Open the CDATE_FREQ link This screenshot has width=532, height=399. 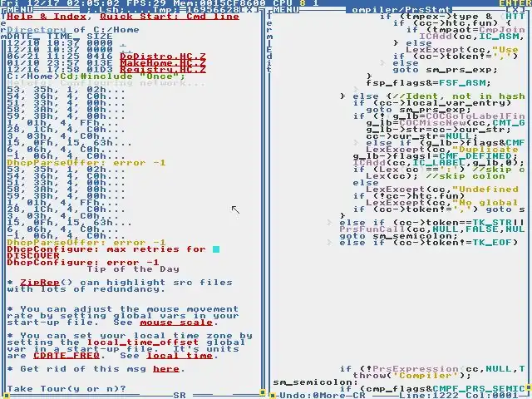(66, 356)
